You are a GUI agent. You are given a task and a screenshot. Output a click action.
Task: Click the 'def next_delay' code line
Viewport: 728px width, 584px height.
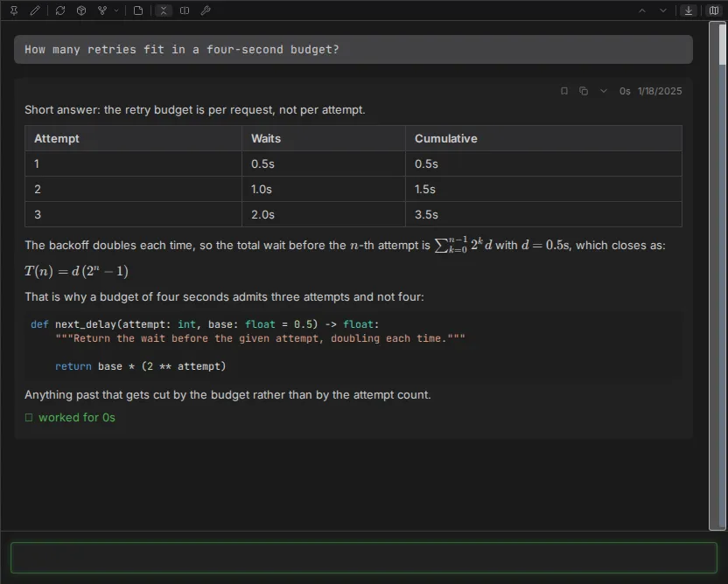tap(205, 324)
